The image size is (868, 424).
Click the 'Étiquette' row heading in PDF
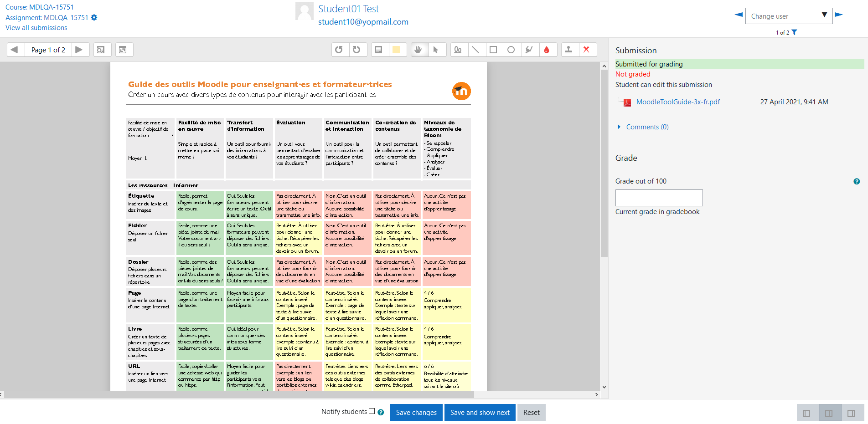click(141, 196)
